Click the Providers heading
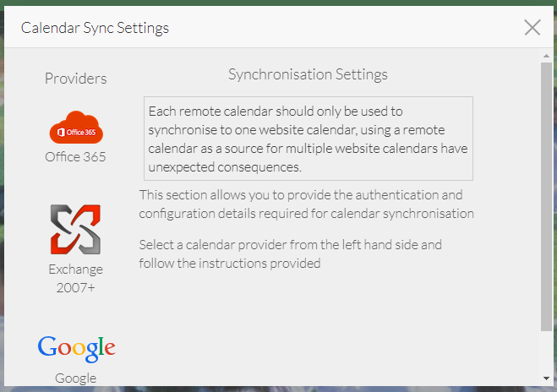This screenshot has width=557, height=392. pyautogui.click(x=76, y=79)
